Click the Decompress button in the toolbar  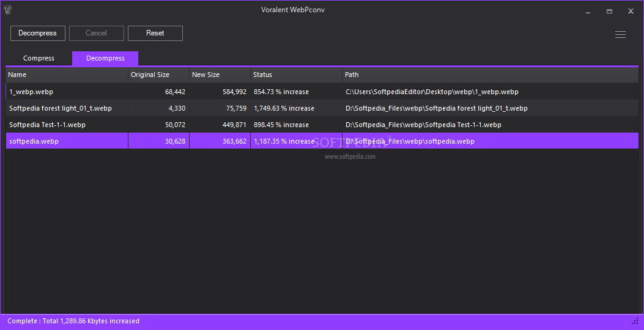coord(38,33)
